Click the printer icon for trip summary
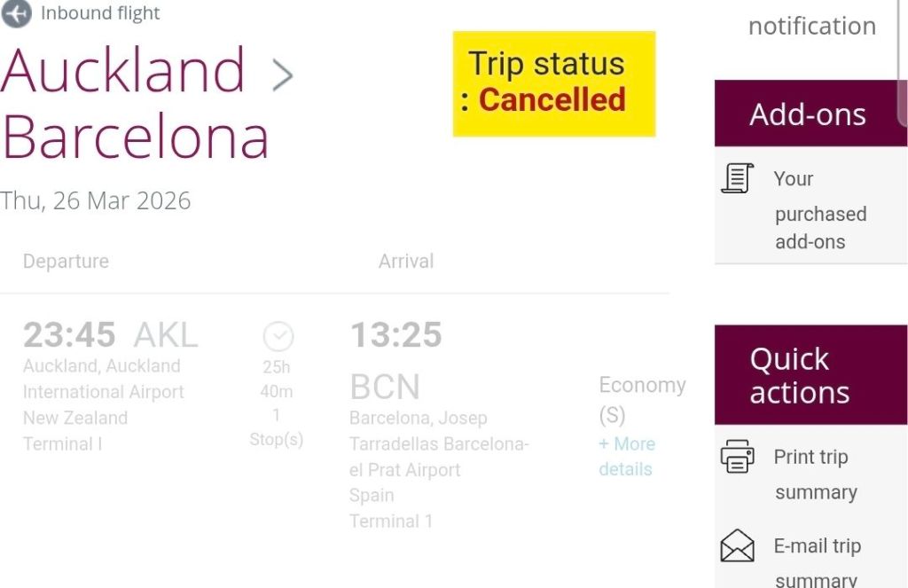Image resolution: width=908 pixels, height=588 pixels. pyautogui.click(x=737, y=457)
